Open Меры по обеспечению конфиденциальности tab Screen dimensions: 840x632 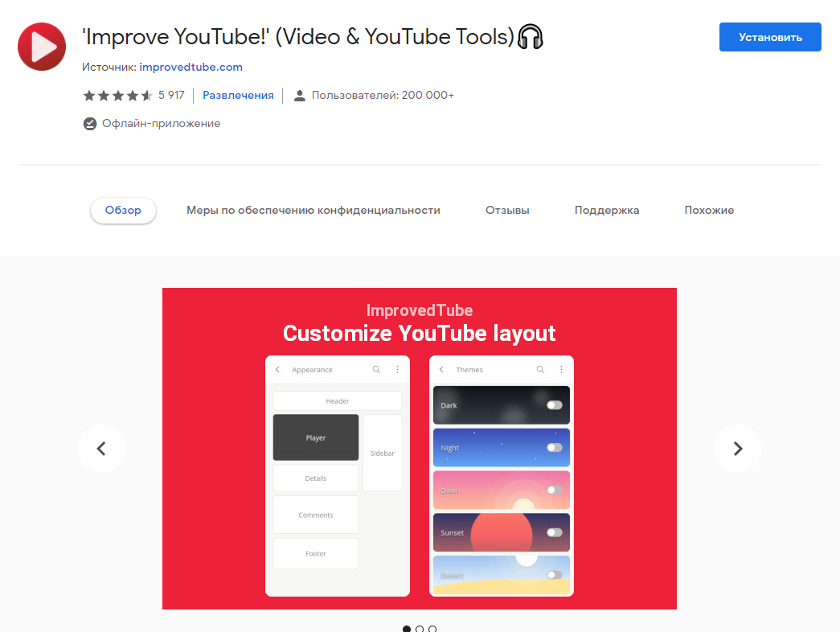click(x=313, y=210)
